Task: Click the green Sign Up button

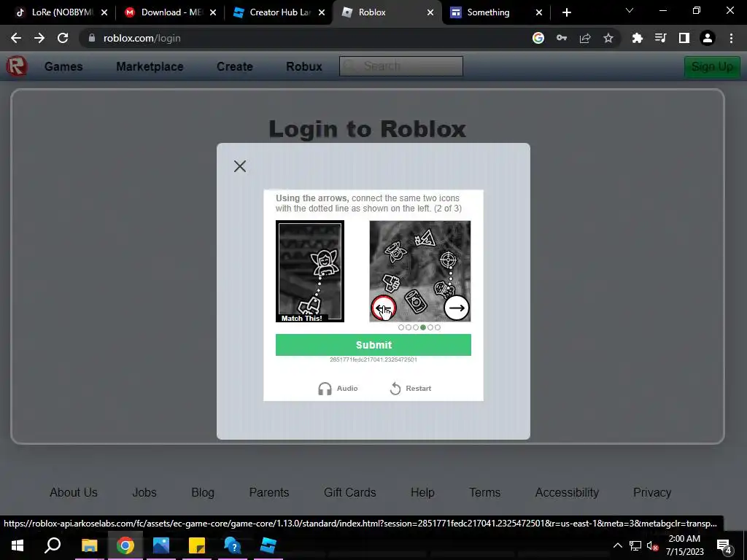Action: coord(712,66)
